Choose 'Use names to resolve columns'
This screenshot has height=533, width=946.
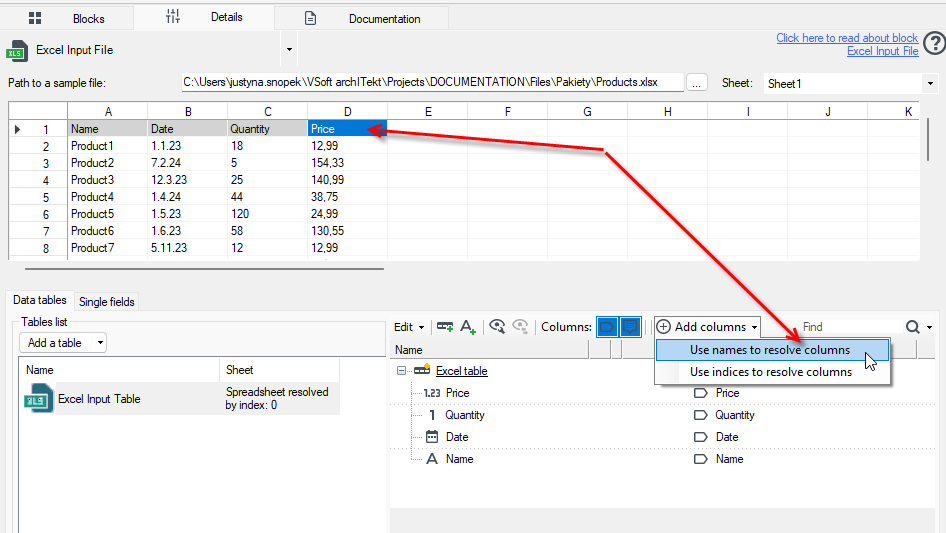pos(772,350)
